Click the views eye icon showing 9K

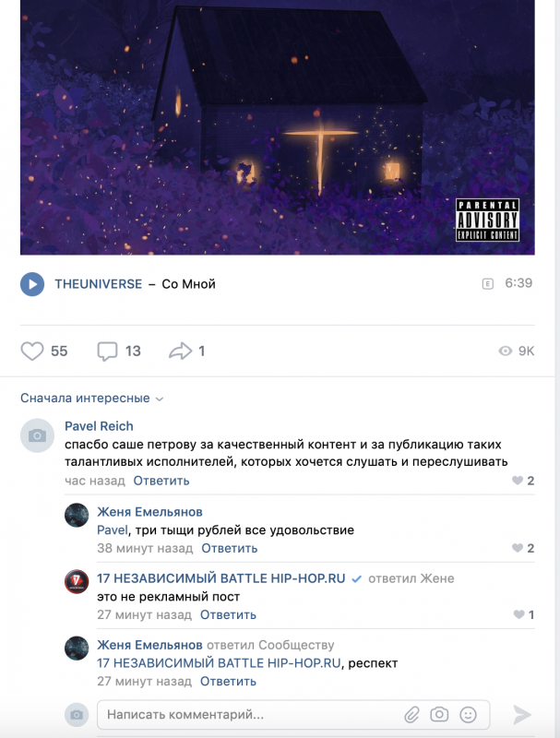[x=505, y=351]
